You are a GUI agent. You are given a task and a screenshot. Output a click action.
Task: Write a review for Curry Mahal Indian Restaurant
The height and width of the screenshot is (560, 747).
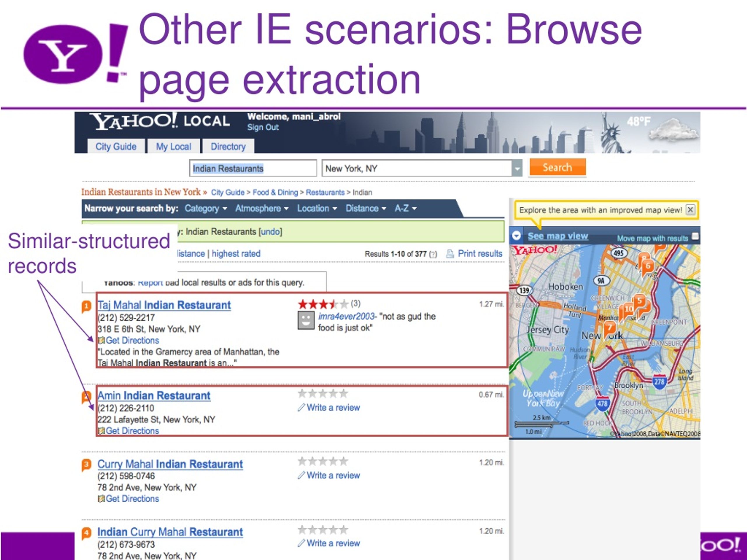[333, 475]
